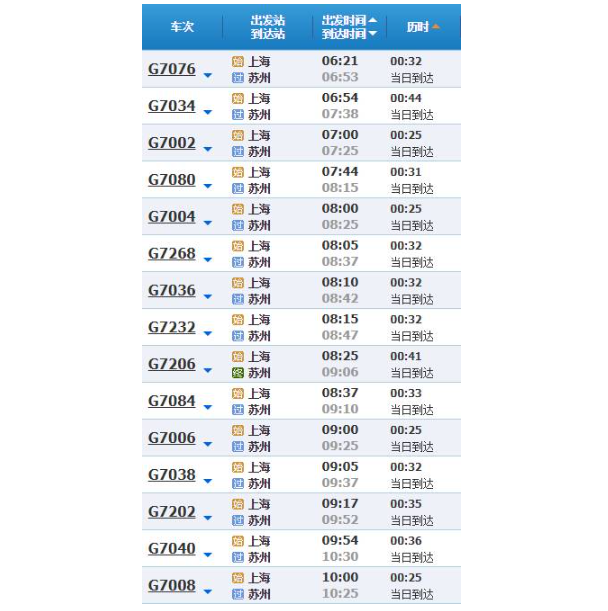
Task: Click the 车次 column header
Action: pos(182,27)
